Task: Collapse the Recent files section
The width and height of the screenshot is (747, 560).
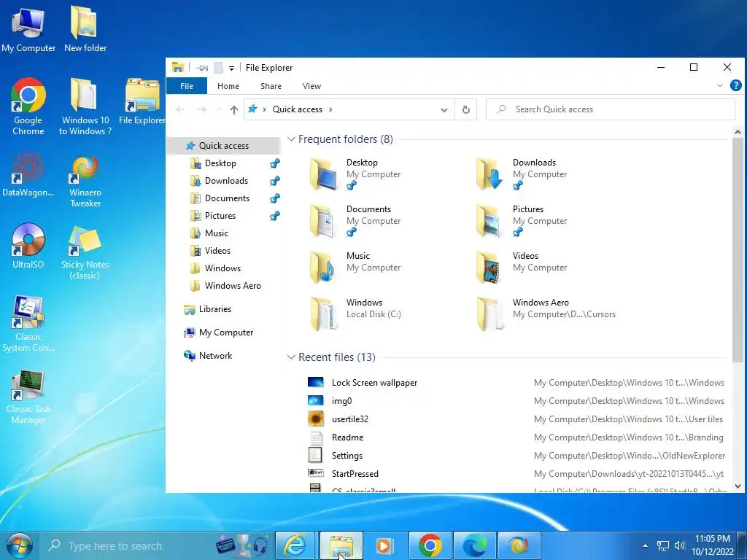Action: (x=291, y=357)
